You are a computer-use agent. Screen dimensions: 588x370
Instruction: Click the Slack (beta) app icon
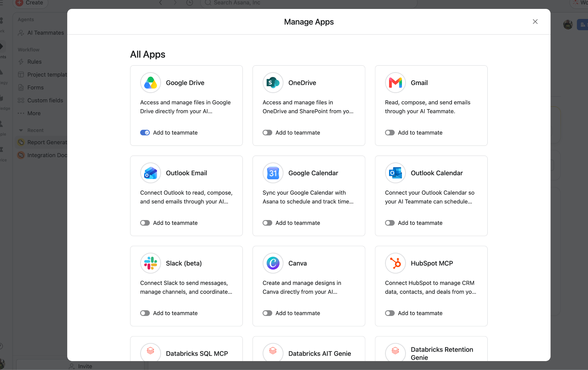pos(150,263)
